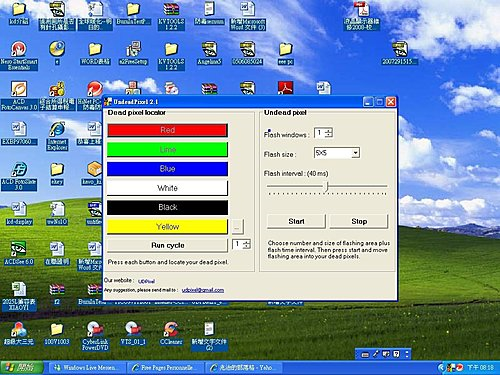Increase the Run cycle count stepper
The image size is (500, 375).
[247, 242]
